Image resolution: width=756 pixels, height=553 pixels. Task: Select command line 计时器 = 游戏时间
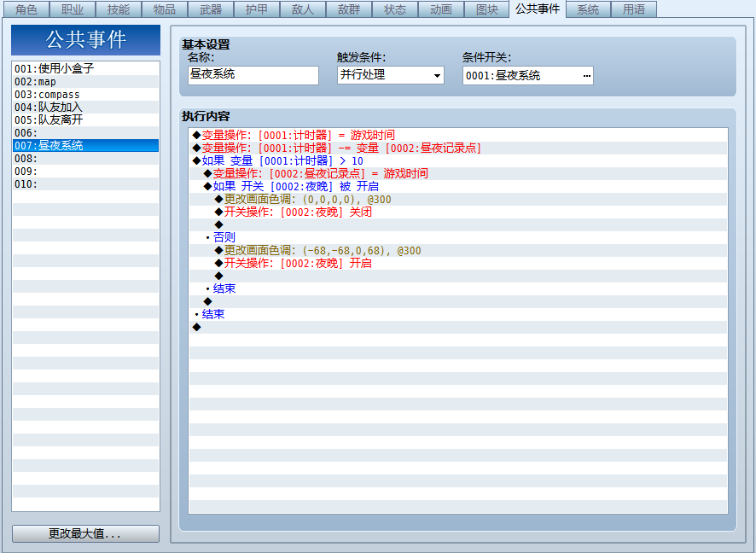click(458, 135)
